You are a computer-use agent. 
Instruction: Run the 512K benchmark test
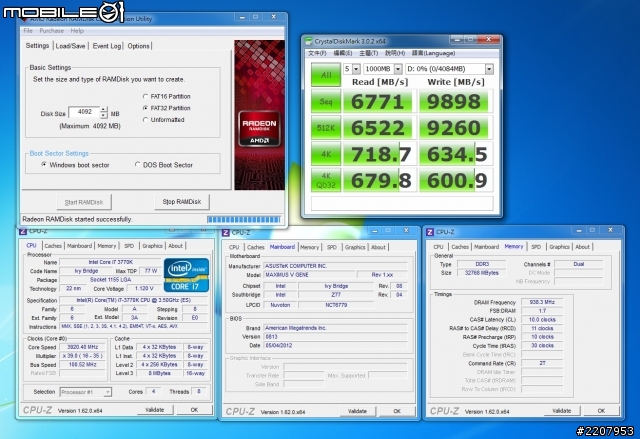326,128
